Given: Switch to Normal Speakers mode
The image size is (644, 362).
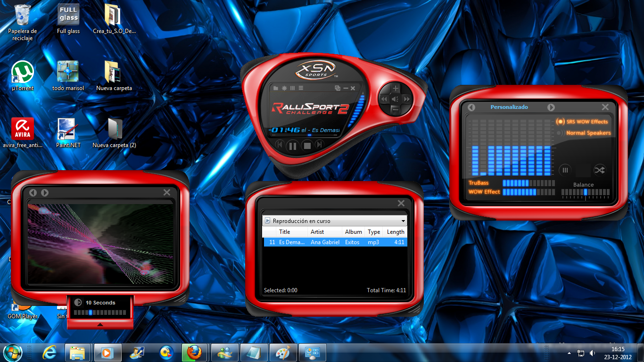Looking at the screenshot, I should coord(559,133).
